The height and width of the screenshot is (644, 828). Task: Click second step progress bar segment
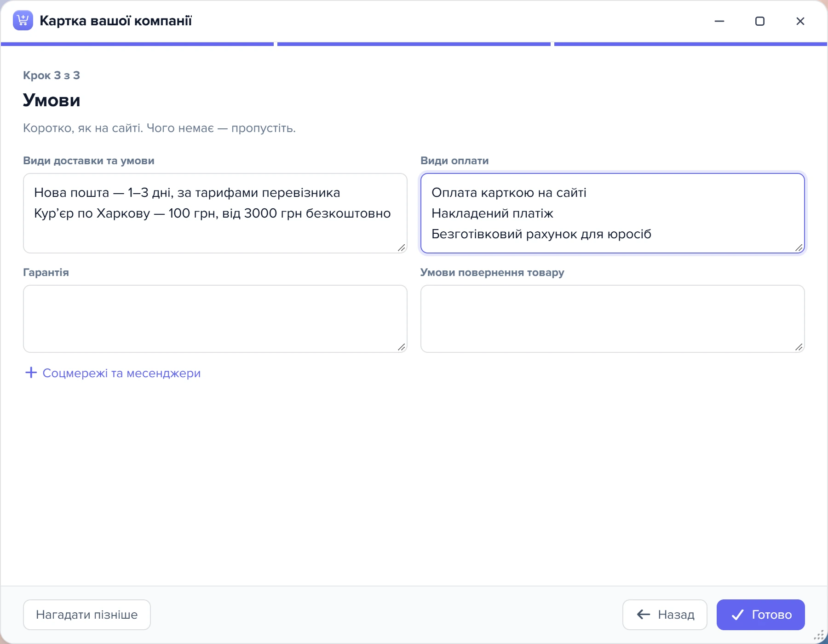click(x=414, y=44)
